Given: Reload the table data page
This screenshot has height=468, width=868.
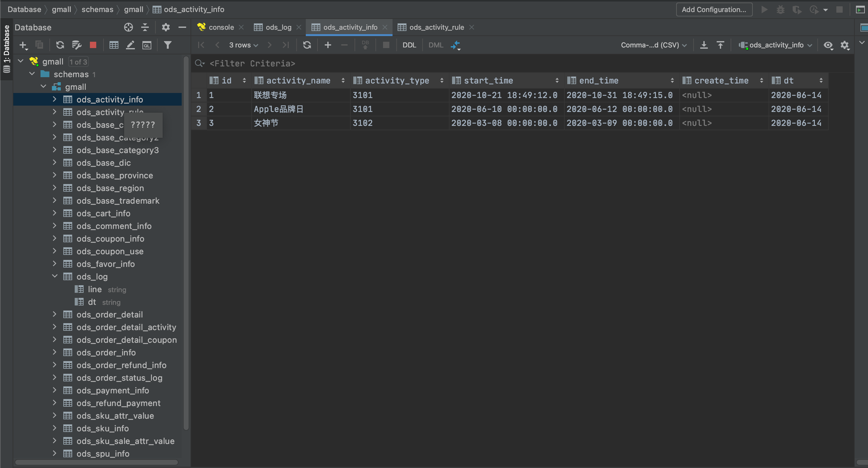Looking at the screenshot, I should [x=307, y=45].
